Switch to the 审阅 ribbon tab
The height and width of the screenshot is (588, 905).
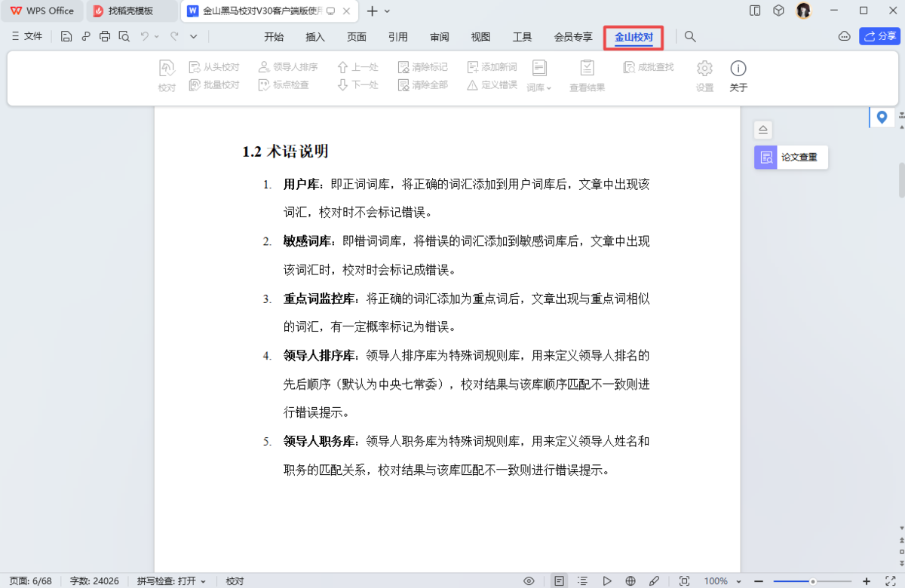click(x=440, y=36)
